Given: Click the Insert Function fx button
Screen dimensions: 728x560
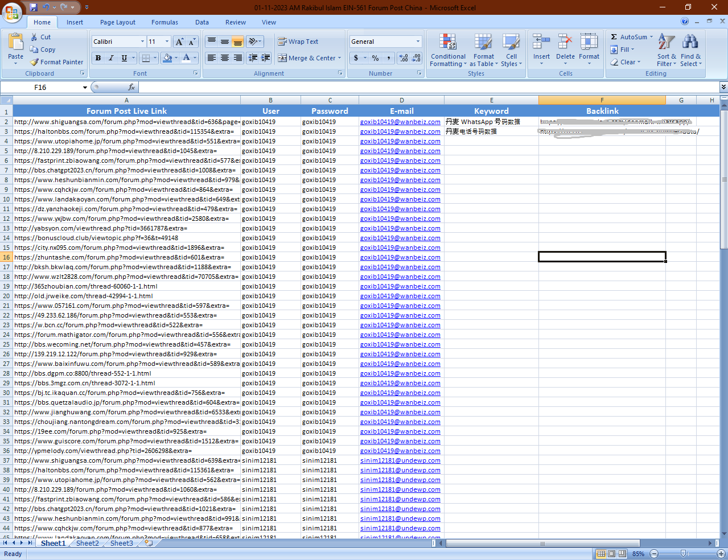Looking at the screenshot, I should pyautogui.click(x=131, y=87).
